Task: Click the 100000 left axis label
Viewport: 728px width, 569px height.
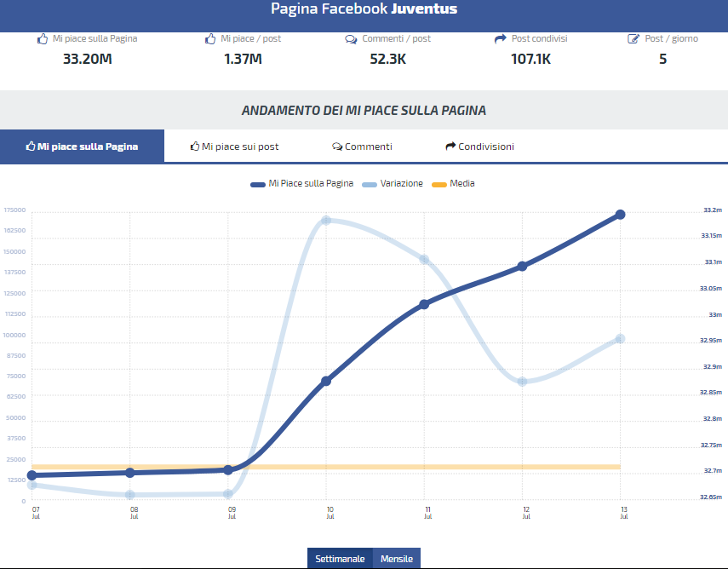Action: coord(14,335)
